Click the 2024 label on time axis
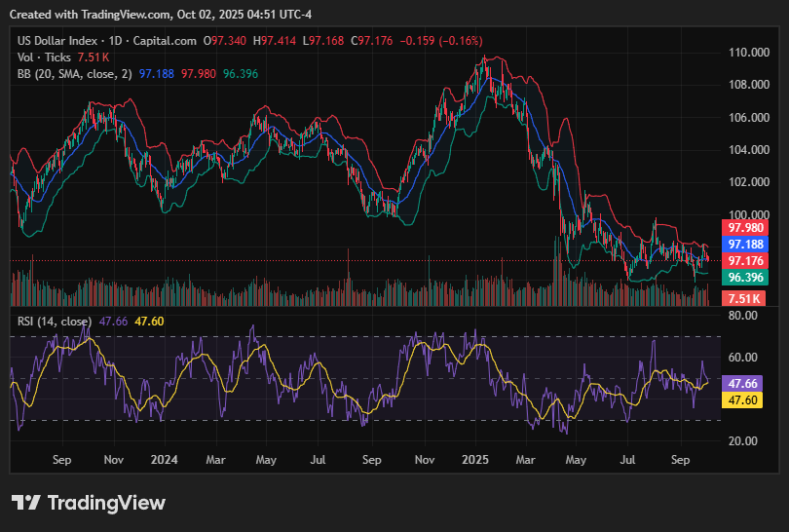 tap(165, 458)
